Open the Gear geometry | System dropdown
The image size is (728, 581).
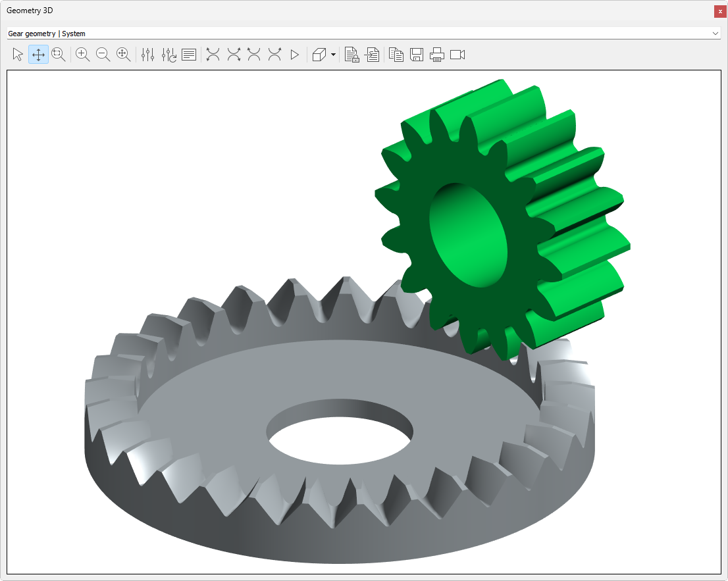(363, 34)
